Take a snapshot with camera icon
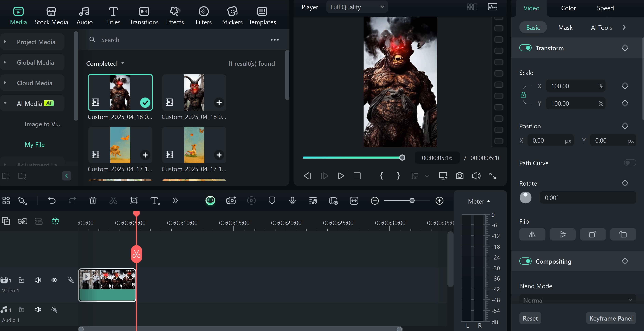 [459, 176]
